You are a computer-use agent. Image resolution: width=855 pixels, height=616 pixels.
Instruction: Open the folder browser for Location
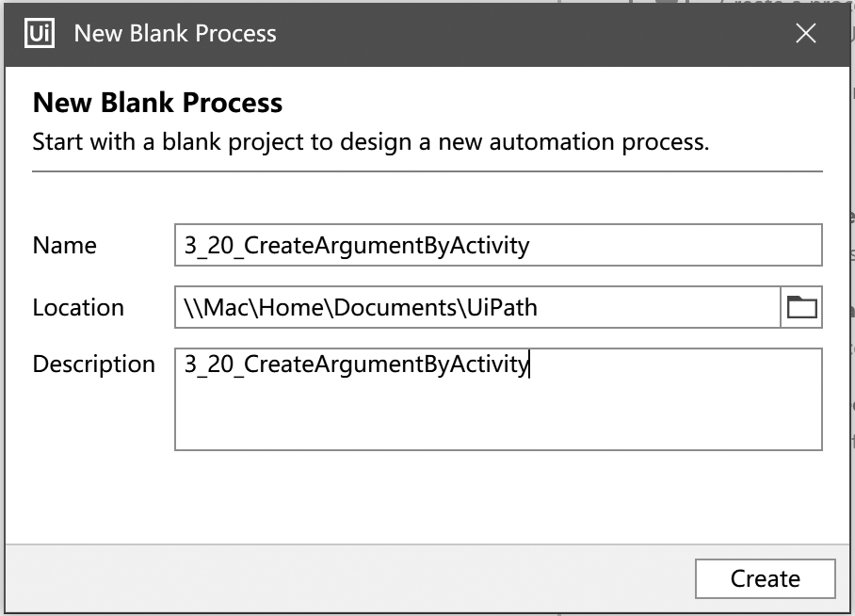click(801, 307)
